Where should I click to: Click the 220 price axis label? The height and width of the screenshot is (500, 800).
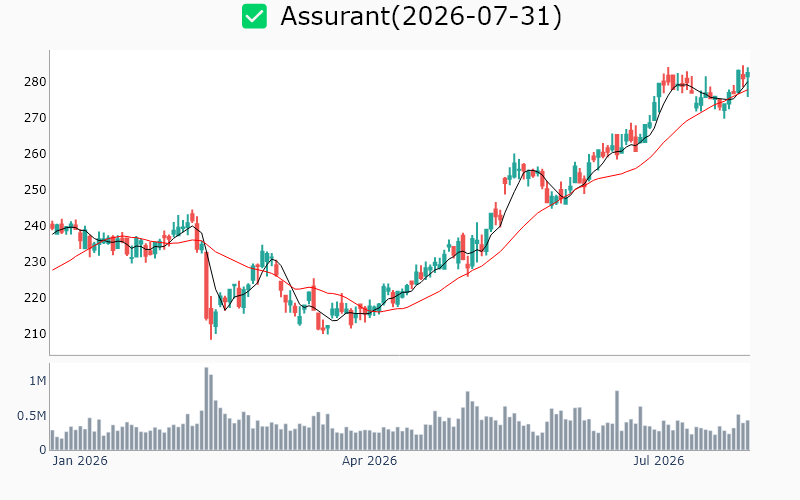pyautogui.click(x=35, y=297)
